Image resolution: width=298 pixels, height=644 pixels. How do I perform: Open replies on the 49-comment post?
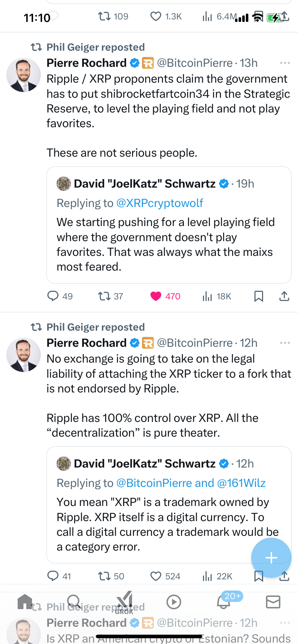tap(53, 296)
